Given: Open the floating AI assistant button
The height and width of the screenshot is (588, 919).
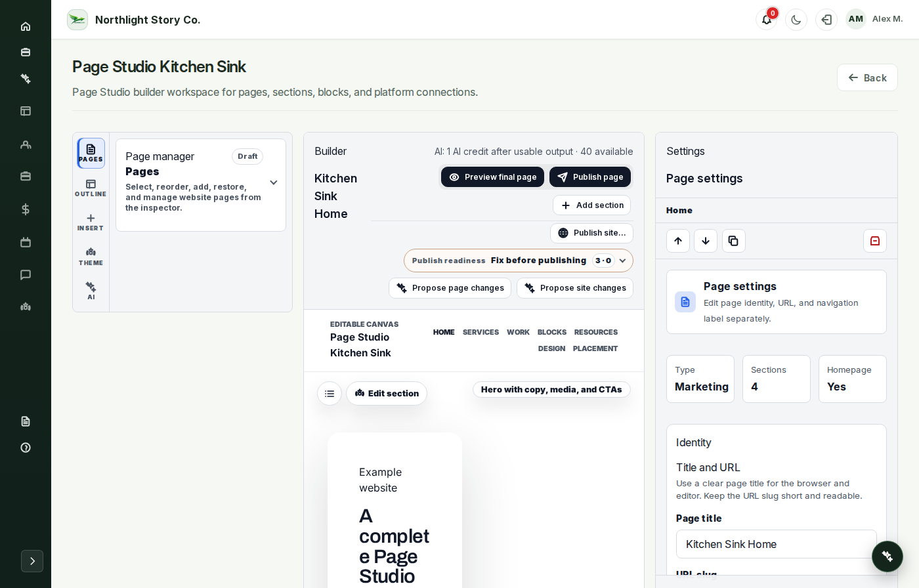Looking at the screenshot, I should pyautogui.click(x=887, y=556).
